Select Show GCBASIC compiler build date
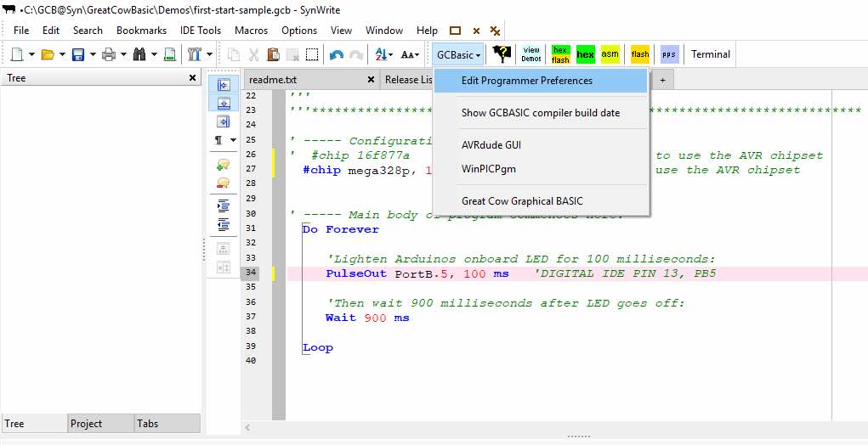Image resolution: width=868 pixels, height=445 pixels. point(541,113)
